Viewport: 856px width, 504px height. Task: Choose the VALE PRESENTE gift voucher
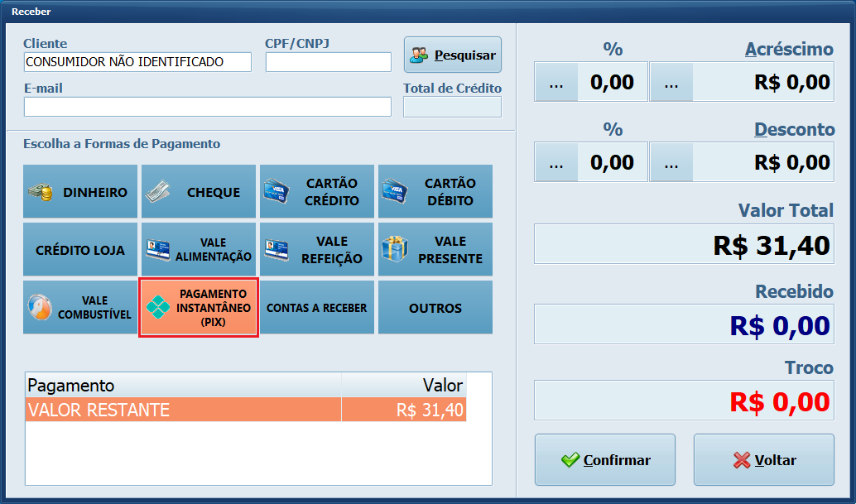435,249
